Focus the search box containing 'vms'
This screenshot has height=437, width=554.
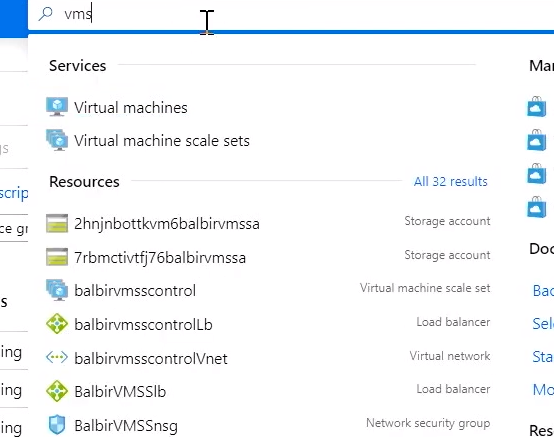click(291, 15)
